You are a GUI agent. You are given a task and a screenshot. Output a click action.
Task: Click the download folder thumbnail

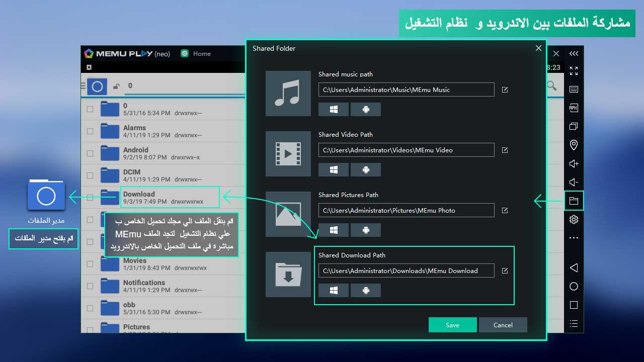coord(288,275)
